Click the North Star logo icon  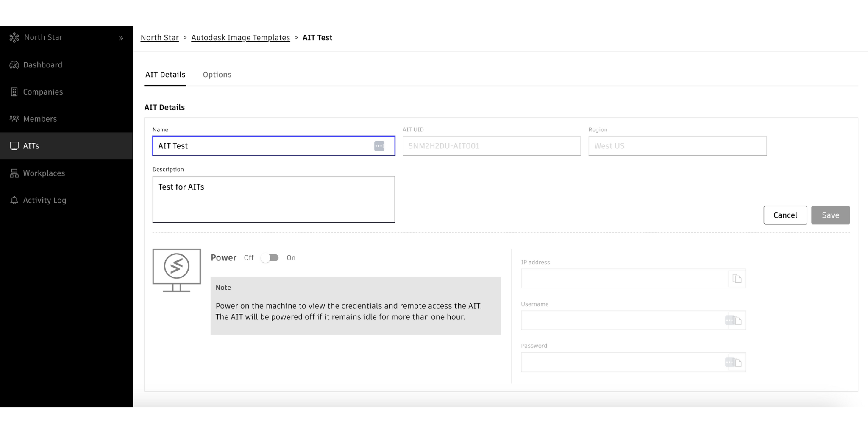pos(14,38)
